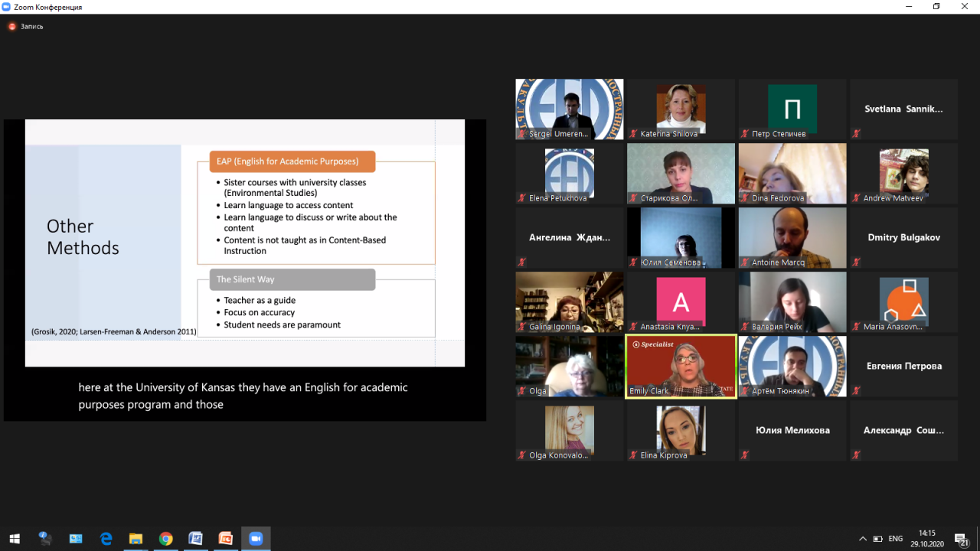Open Microsoft Word from the taskbar
The height and width of the screenshot is (551, 980).
point(195,539)
